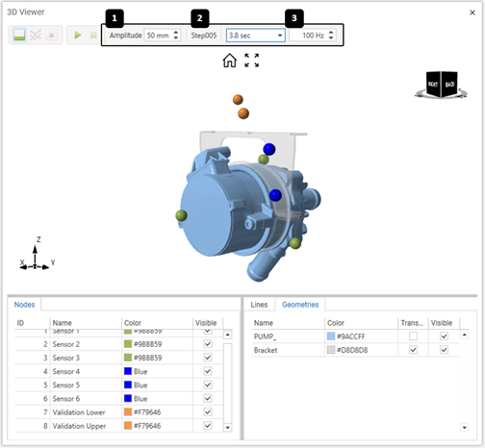
Task: Toggle visibility of Sensor 2
Action: point(208,344)
